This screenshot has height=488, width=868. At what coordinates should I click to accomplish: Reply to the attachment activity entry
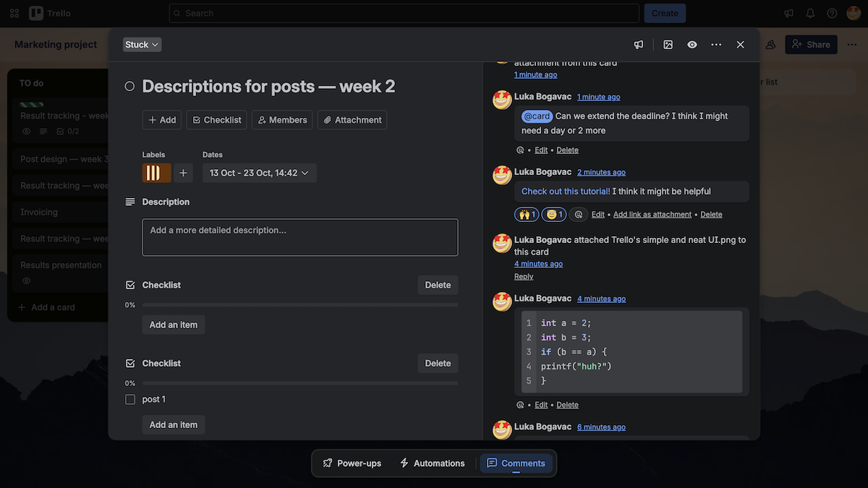pos(523,275)
